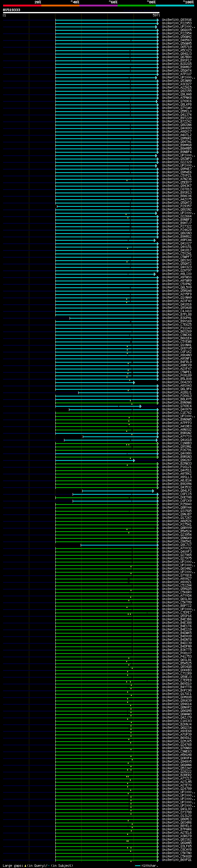Click the UniRef100_P09189 label
The image size is (197, 868).
[x=176, y=375]
